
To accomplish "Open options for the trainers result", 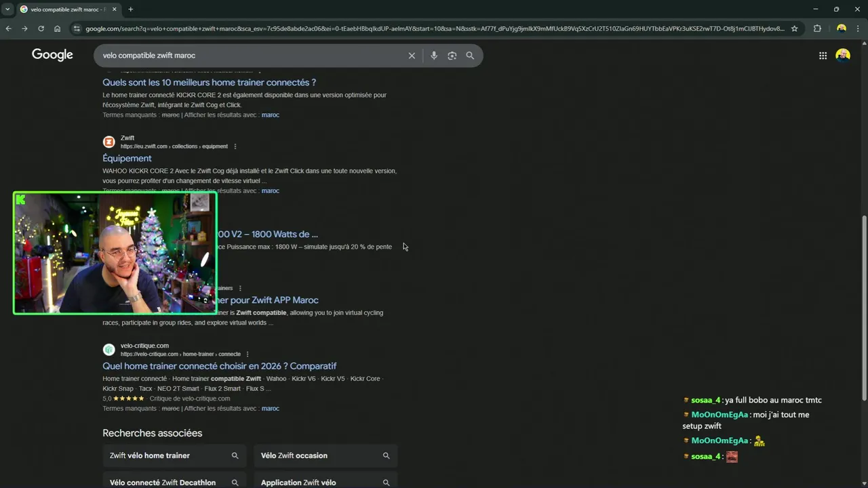I will [240, 288].
